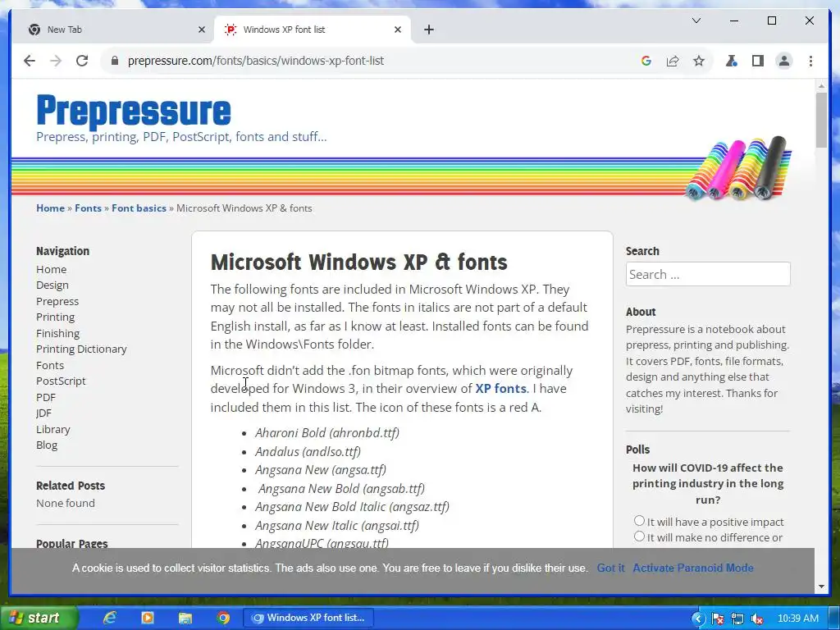Switch to the New Tab tab

tap(112, 30)
